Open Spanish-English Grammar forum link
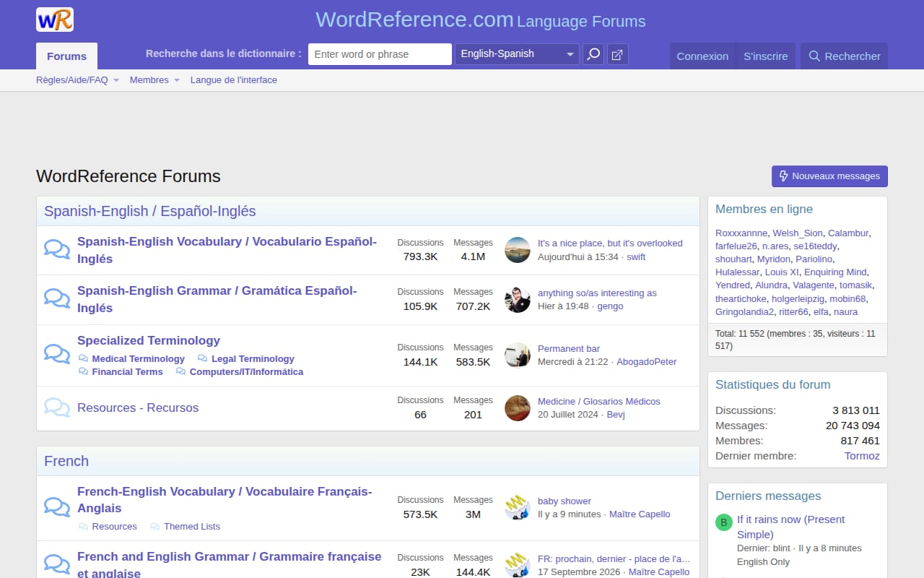Viewport: 924px width, 578px height. pyautogui.click(x=217, y=299)
